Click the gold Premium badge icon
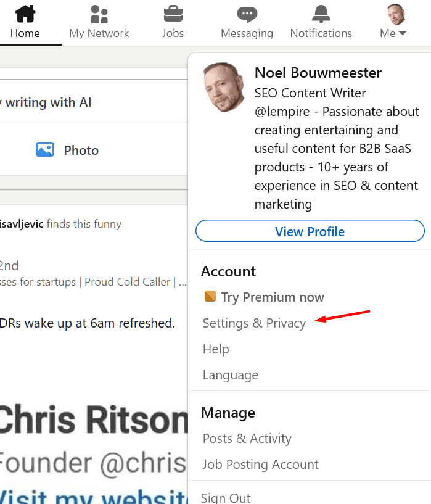The width and height of the screenshot is (431, 504). click(210, 296)
